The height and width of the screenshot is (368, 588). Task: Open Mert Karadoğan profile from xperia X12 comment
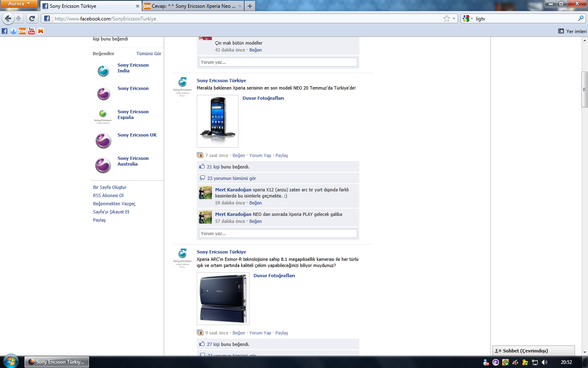pyautogui.click(x=233, y=190)
